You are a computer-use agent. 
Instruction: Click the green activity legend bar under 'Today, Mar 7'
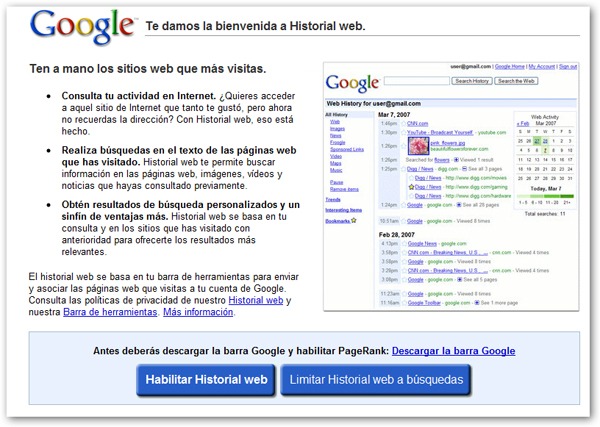click(545, 196)
